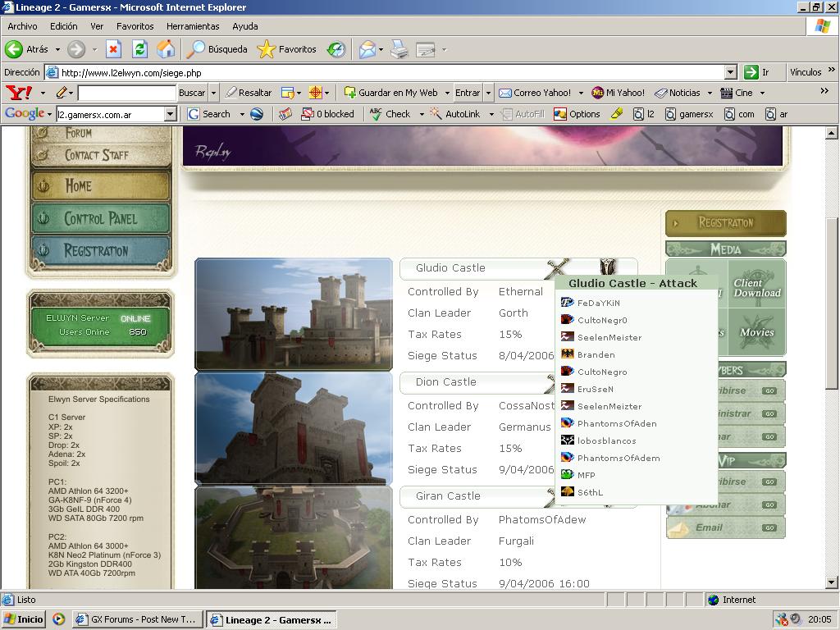Click the Ir go button

tap(757, 72)
